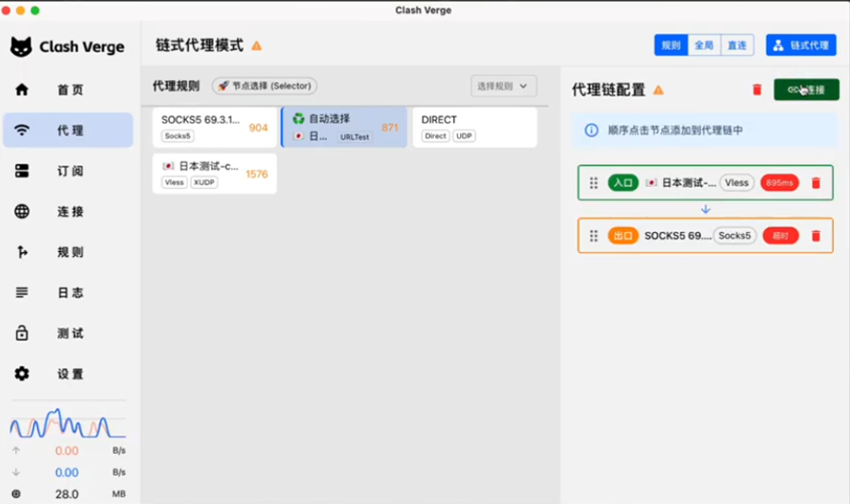This screenshot has width=850, height=504.
Task: Delete the 日本测试 entry node with trash icon
Action: [816, 183]
